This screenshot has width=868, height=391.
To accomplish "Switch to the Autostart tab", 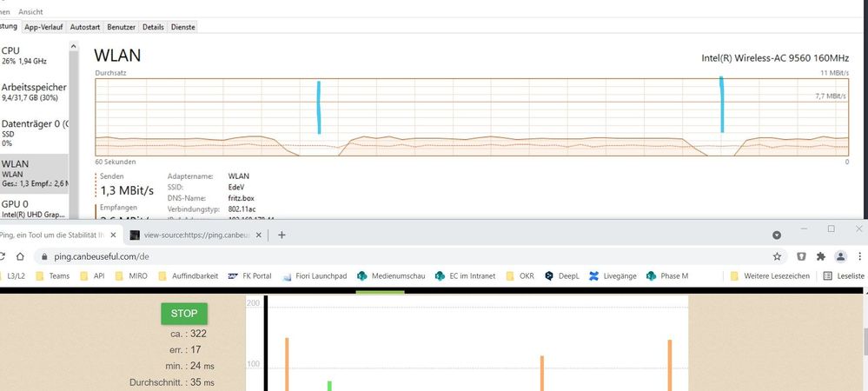I will [84, 27].
